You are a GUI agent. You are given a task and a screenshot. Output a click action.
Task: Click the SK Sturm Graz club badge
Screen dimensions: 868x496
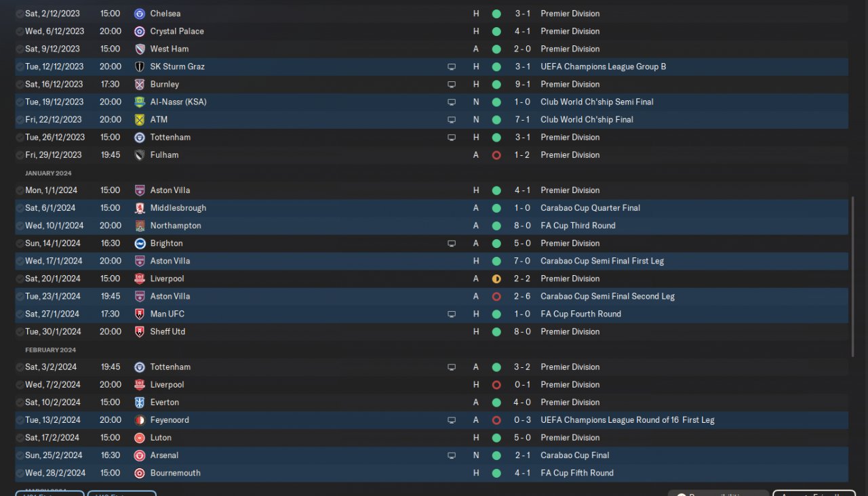pyautogui.click(x=140, y=66)
